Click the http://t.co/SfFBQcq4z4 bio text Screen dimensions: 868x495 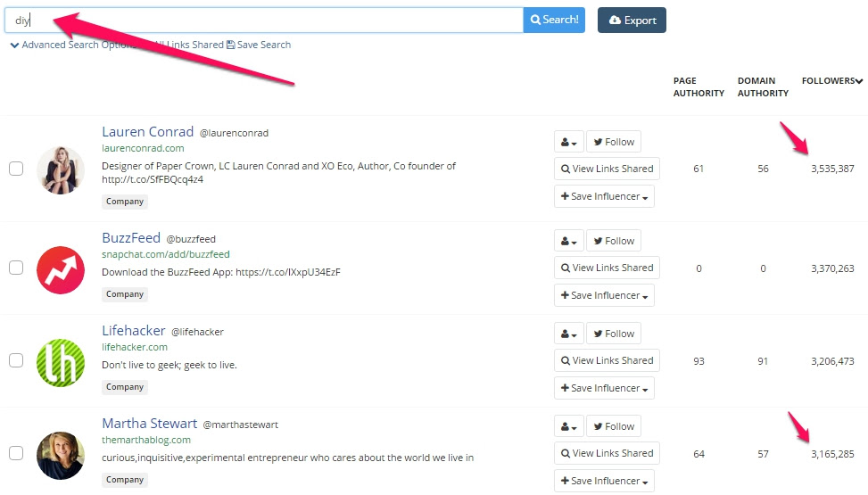tap(153, 179)
